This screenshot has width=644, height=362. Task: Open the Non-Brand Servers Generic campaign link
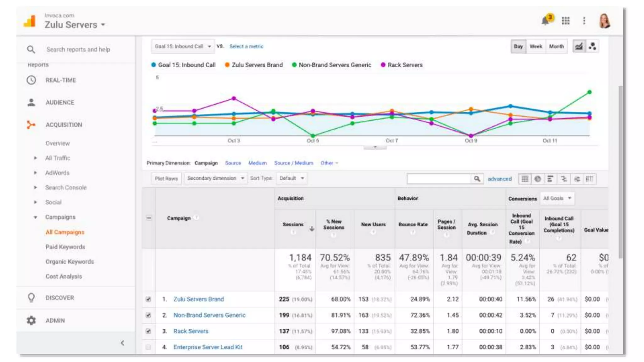tap(209, 315)
